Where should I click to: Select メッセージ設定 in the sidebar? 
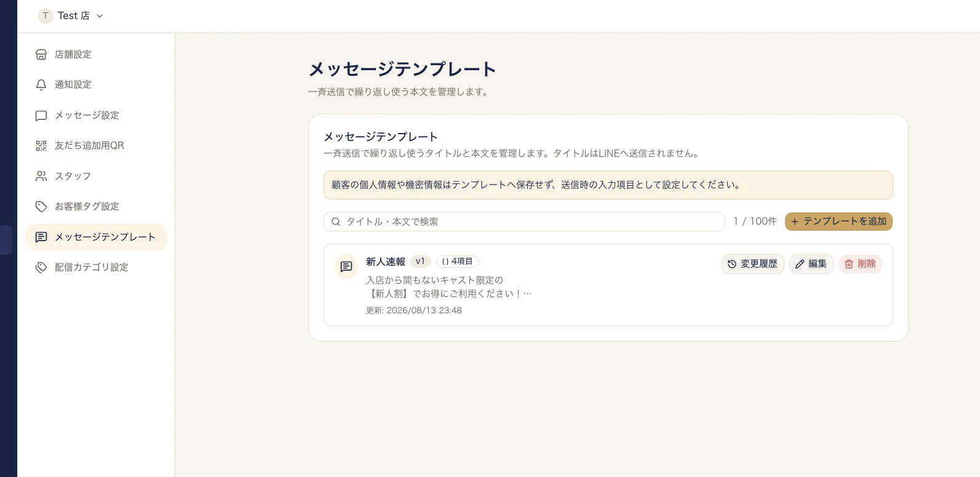(96, 115)
